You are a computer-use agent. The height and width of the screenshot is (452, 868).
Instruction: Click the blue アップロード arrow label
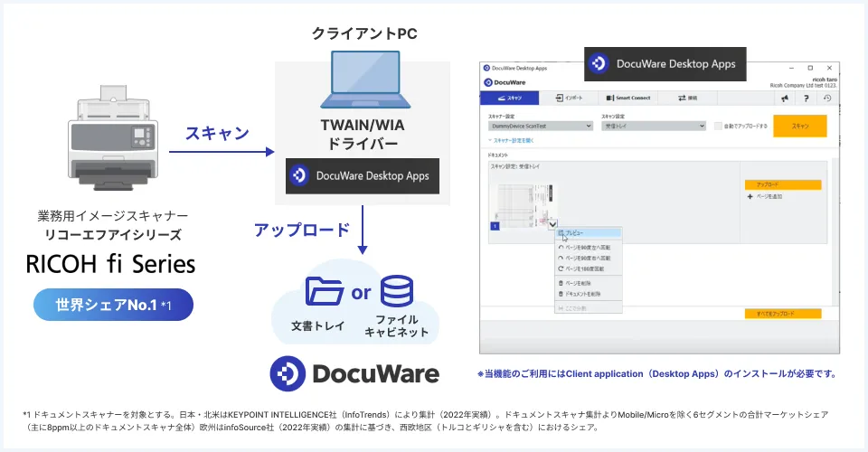(x=302, y=231)
